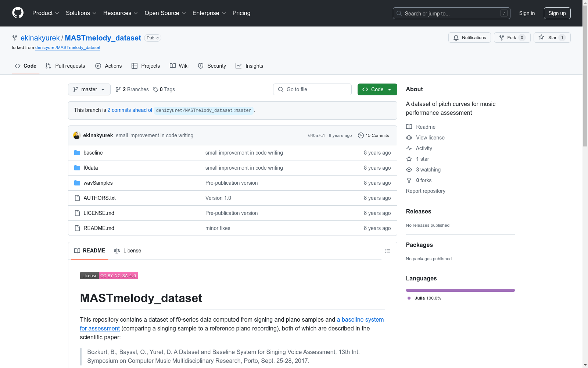
Task: Open the README.md file
Action: 99,228
